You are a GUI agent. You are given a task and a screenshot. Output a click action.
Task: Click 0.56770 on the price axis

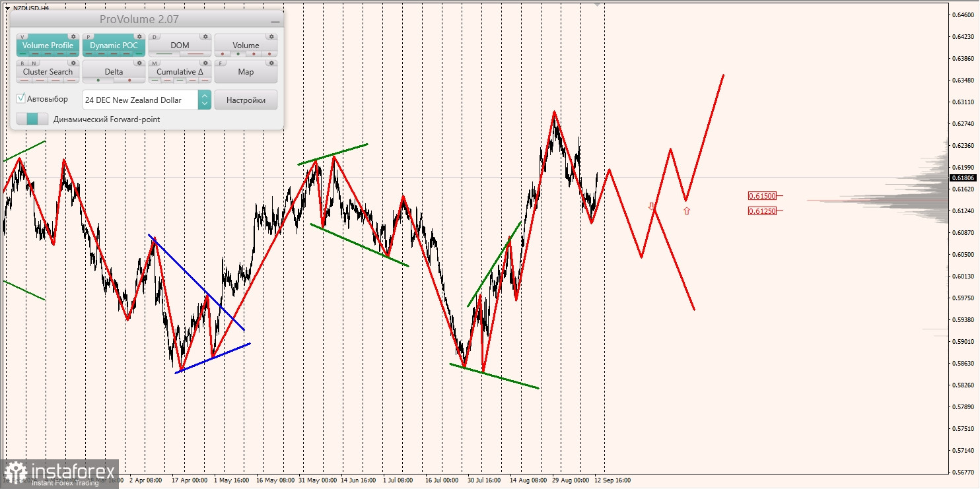pyautogui.click(x=963, y=472)
